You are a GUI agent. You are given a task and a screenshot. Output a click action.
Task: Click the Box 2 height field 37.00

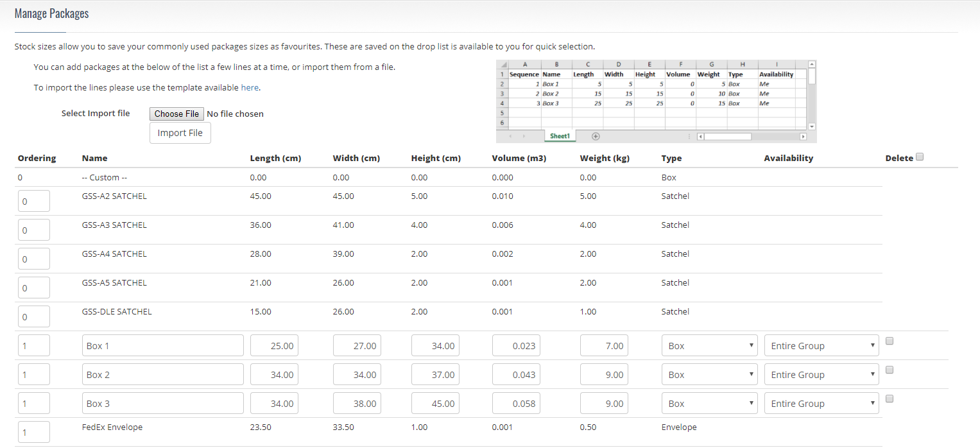(x=435, y=374)
